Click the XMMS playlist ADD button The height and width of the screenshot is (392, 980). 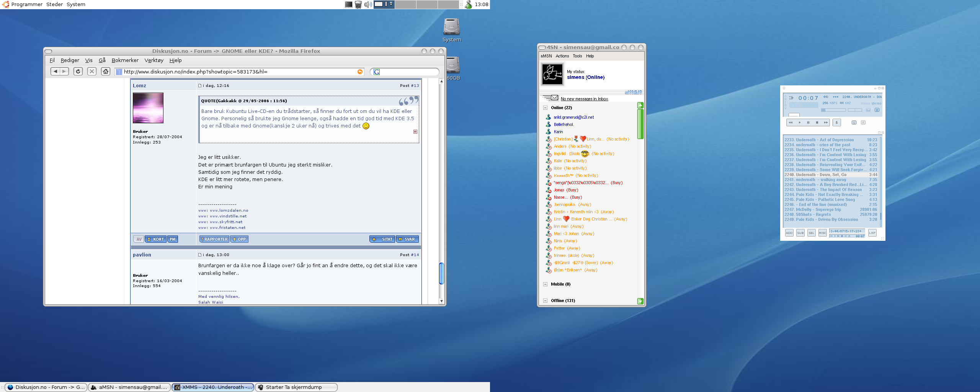789,233
